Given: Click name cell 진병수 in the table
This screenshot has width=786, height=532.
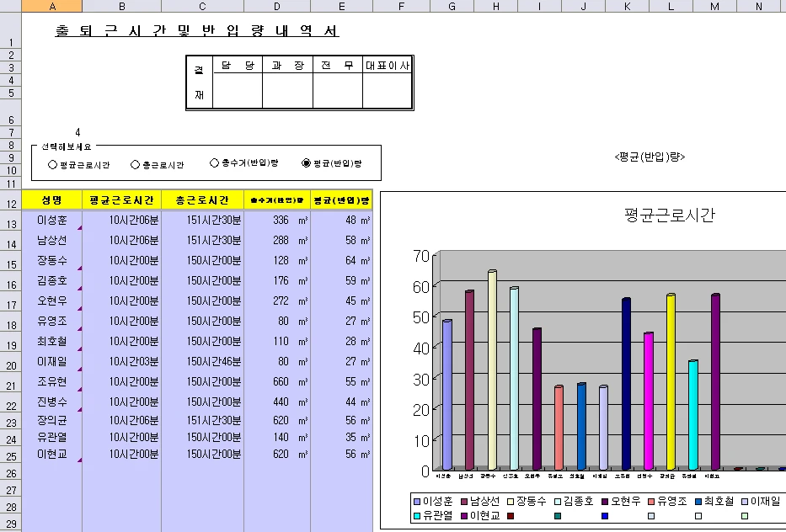Looking at the screenshot, I should (52, 402).
